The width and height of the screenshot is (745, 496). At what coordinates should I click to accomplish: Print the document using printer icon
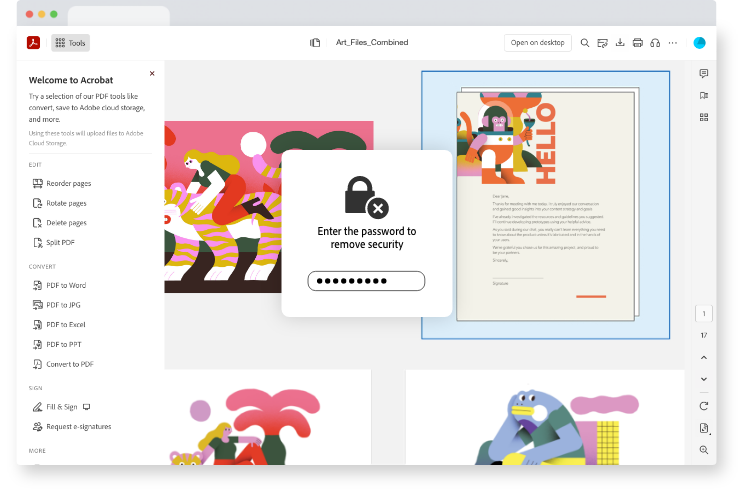coord(638,43)
